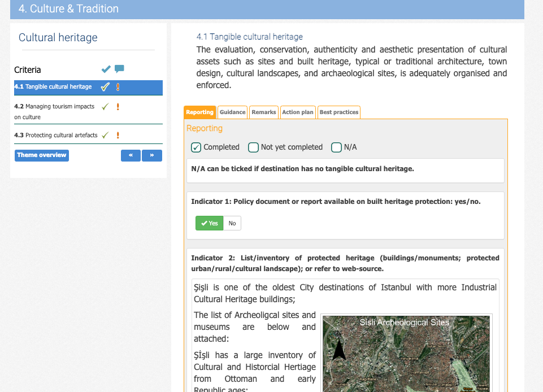Click the orange exclamation icon for criterion 4.3
The height and width of the screenshot is (392, 543).
pyautogui.click(x=118, y=135)
